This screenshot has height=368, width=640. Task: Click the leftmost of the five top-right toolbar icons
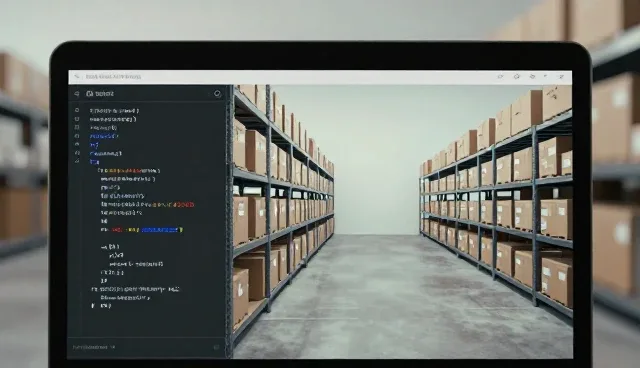500,76
